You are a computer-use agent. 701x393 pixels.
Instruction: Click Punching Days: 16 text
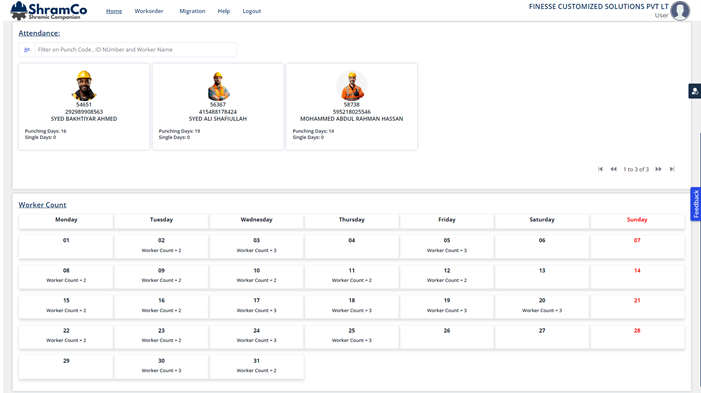click(46, 131)
